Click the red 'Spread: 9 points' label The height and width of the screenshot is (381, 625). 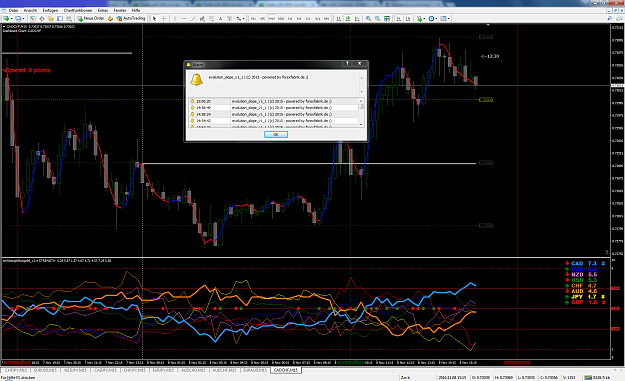28,70
